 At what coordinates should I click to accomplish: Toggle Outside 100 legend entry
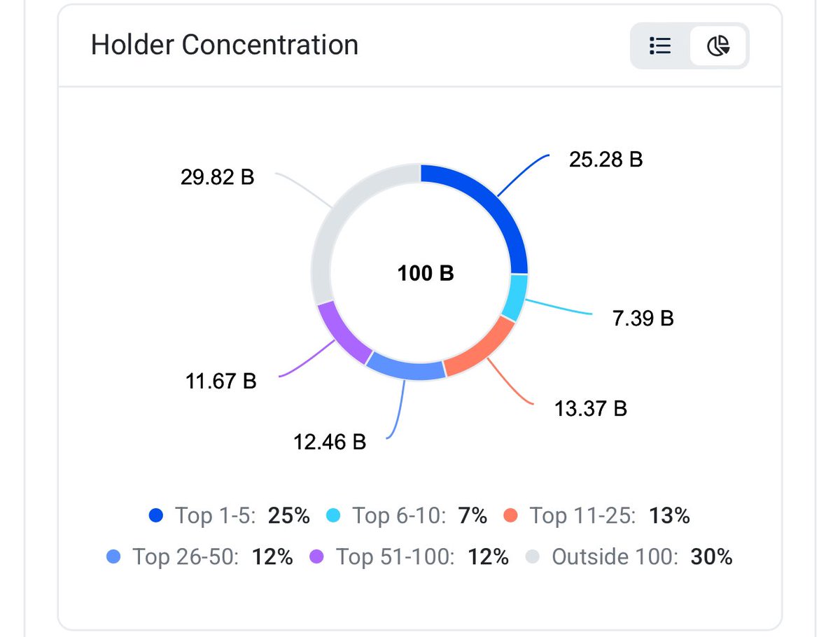(x=629, y=557)
